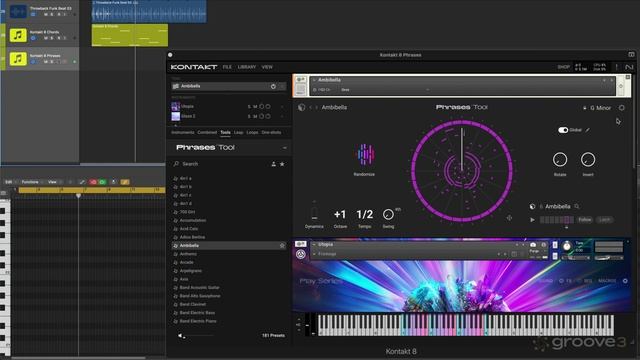
Task: Open the piano roll Edit menu
Action: click(x=9, y=182)
